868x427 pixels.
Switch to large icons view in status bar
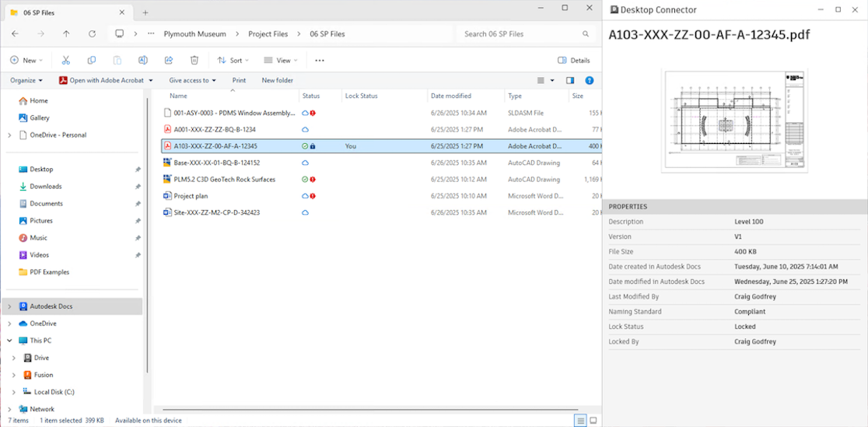tap(593, 420)
